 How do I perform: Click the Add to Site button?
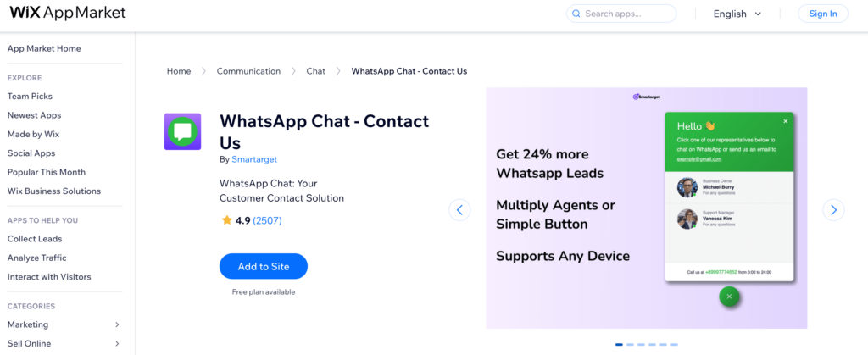click(x=264, y=267)
